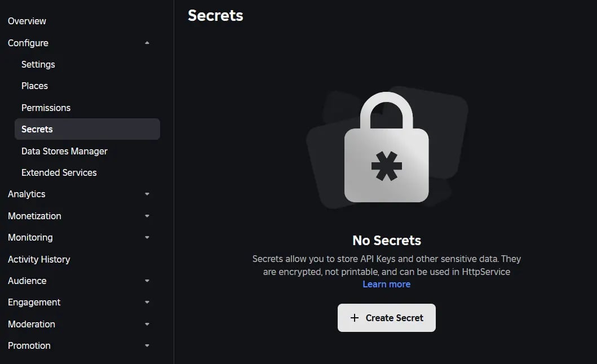Open the Extended Services page
597x364 pixels.
click(x=59, y=172)
